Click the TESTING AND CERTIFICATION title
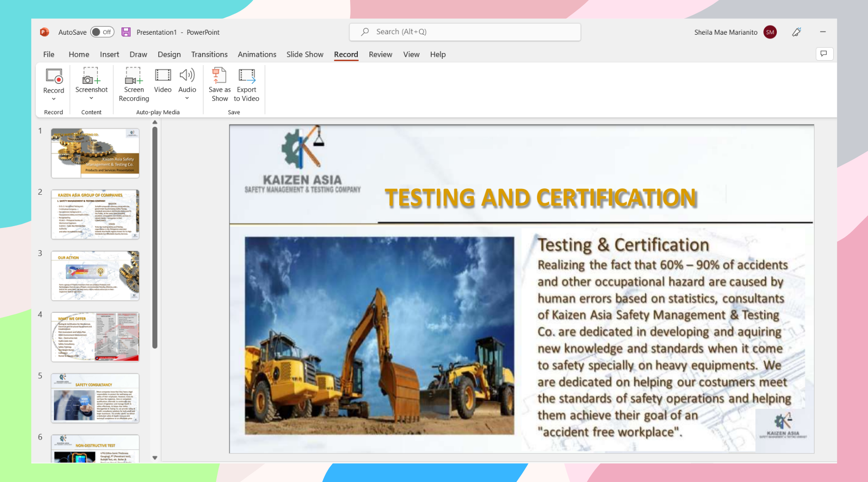 click(541, 198)
